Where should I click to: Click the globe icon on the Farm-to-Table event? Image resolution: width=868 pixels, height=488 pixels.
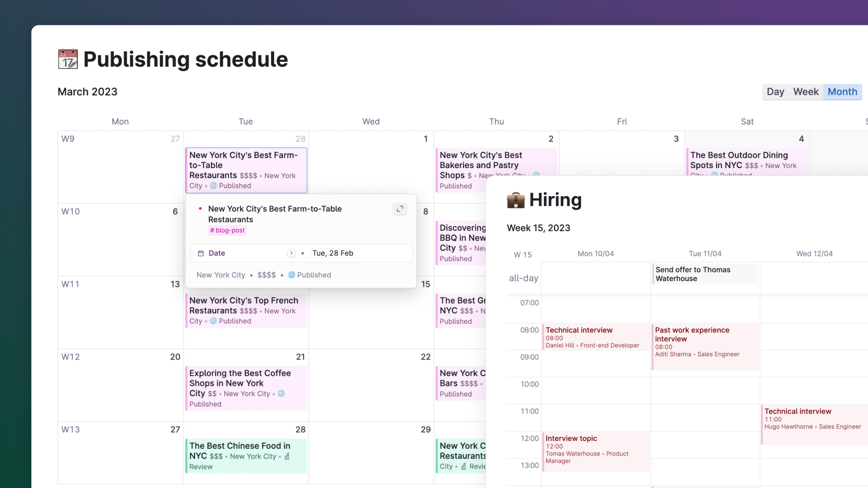coord(213,186)
